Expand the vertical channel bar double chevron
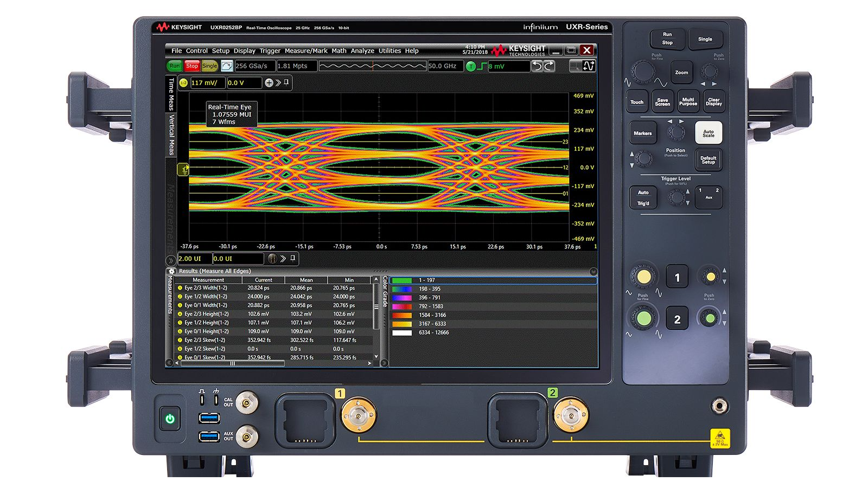 click(x=278, y=83)
